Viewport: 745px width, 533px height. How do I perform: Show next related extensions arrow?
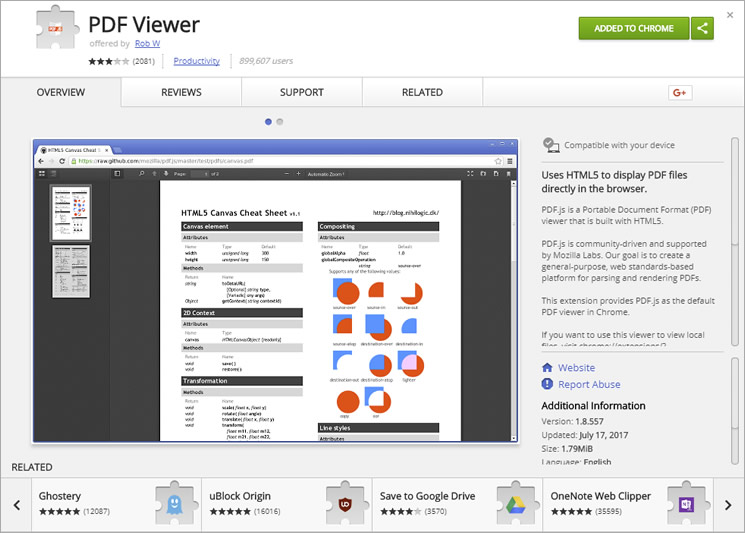728,505
